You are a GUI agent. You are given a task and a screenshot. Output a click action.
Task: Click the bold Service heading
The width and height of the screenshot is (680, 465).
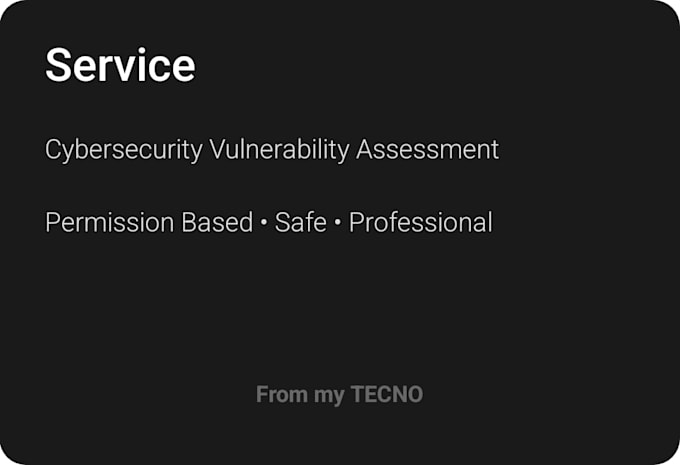(x=120, y=65)
